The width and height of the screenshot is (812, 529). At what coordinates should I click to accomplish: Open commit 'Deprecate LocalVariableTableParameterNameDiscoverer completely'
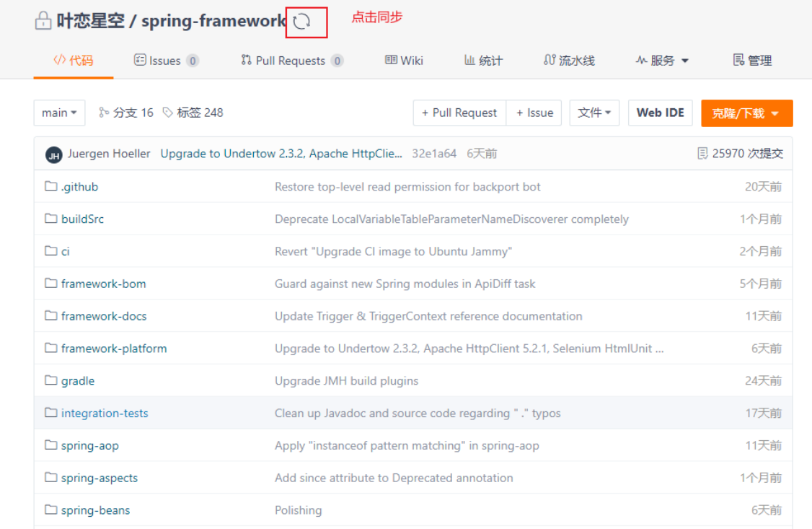coord(451,219)
